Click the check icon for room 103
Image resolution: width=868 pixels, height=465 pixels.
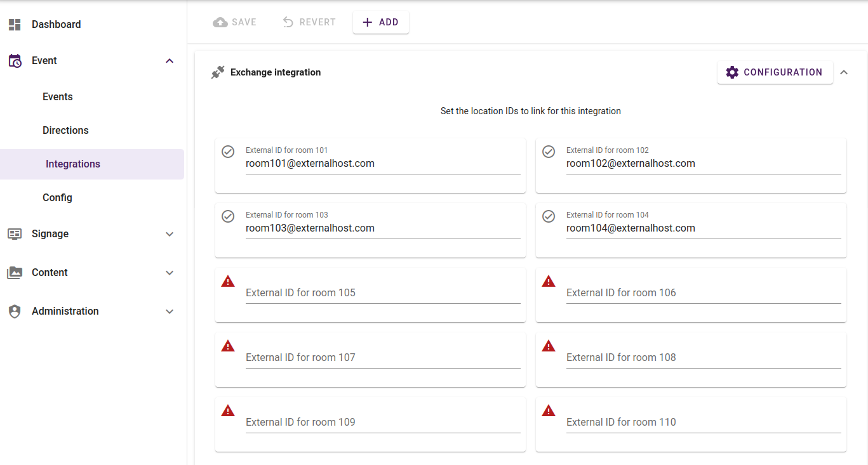(228, 216)
